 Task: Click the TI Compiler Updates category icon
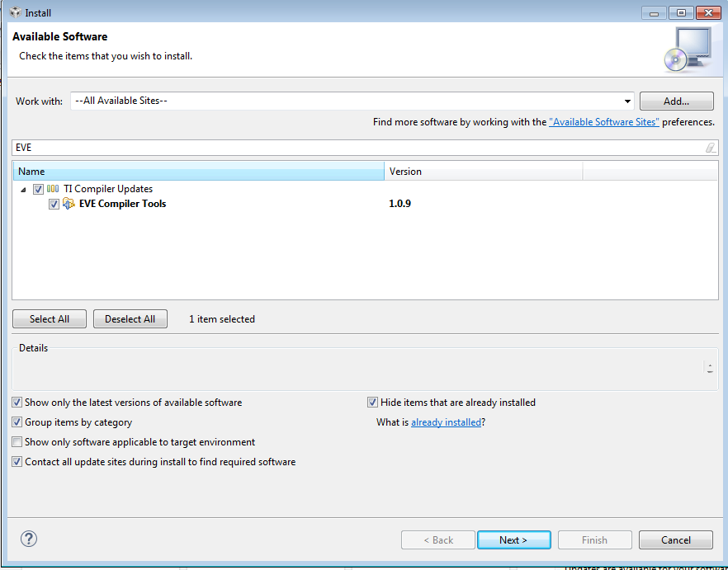pyautogui.click(x=53, y=189)
